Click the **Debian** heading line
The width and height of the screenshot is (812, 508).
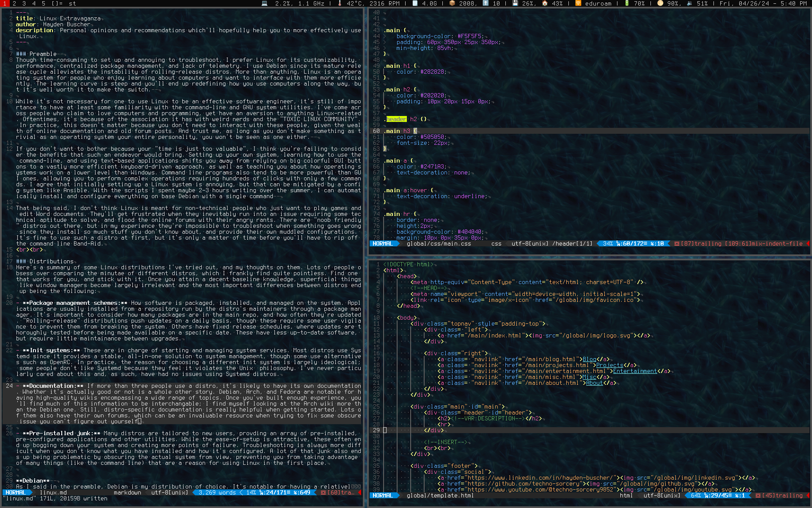click(x=33, y=480)
